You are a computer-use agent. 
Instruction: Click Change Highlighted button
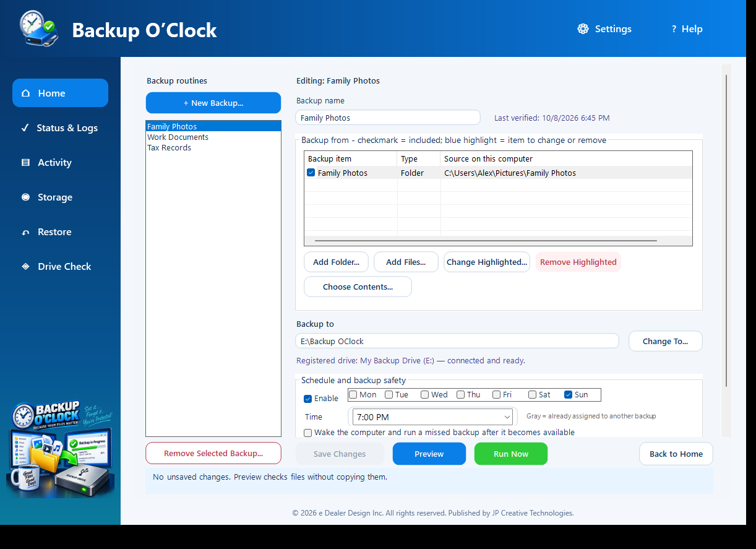487,262
